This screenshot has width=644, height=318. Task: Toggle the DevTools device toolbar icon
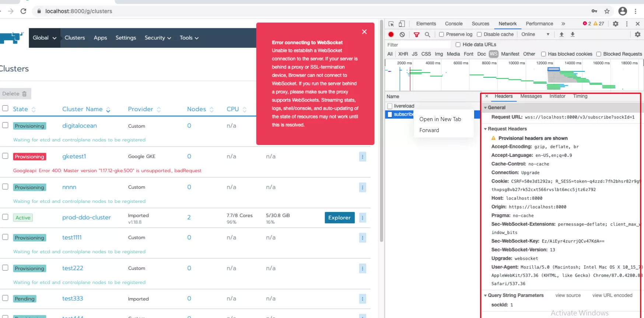point(402,24)
